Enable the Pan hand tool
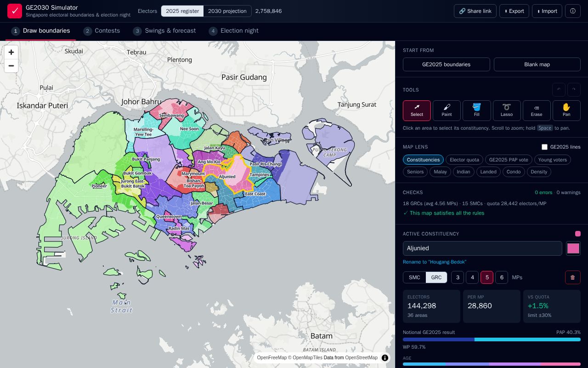 pyautogui.click(x=566, y=110)
